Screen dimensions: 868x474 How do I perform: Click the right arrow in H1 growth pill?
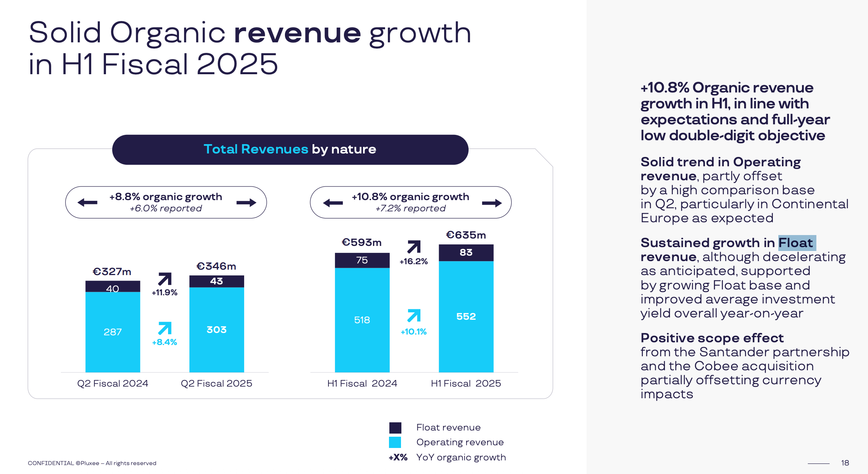[491, 203]
